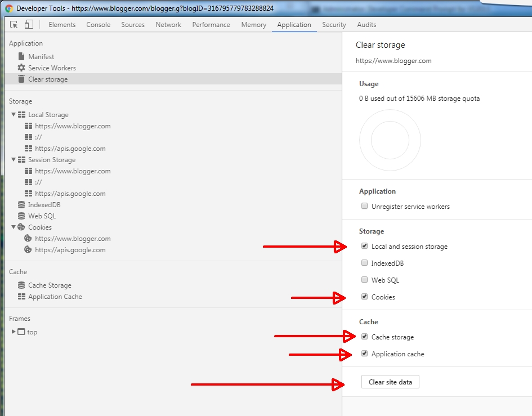Click the Manifest document icon
The height and width of the screenshot is (416, 532).
20,56
